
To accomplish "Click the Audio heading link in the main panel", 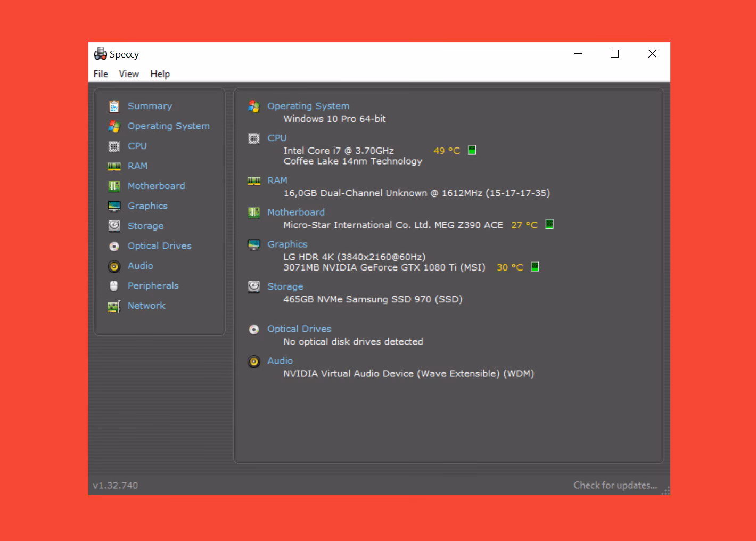I will tap(280, 361).
